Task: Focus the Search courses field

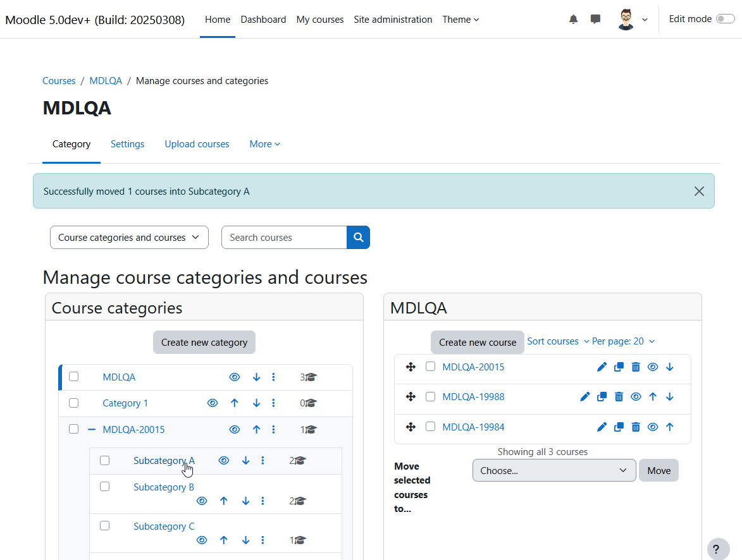Action: [284, 238]
